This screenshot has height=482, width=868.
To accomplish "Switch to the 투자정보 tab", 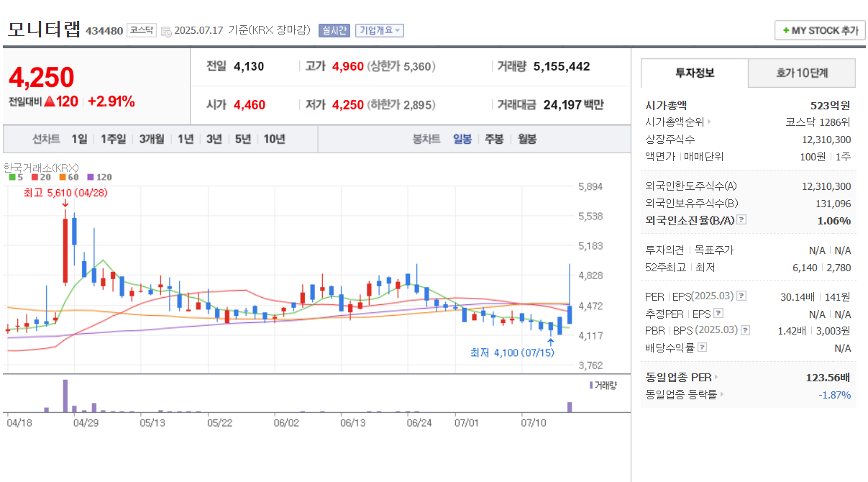I will pos(695,73).
